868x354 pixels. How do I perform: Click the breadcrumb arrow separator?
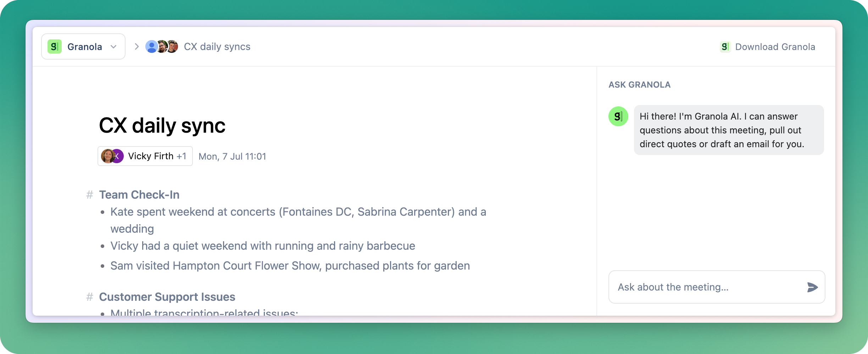[x=137, y=46]
